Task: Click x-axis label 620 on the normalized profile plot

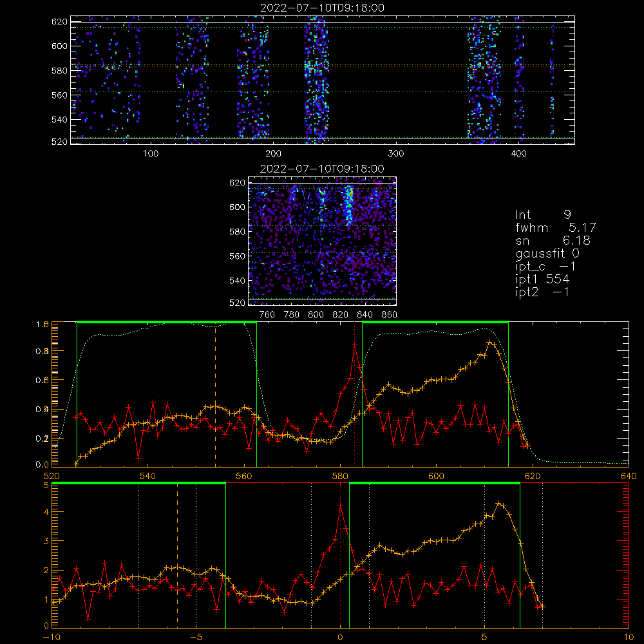Action: (533, 476)
